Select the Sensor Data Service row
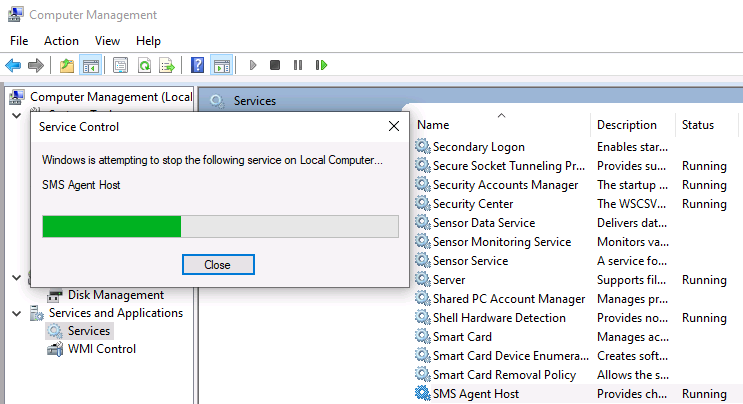The width and height of the screenshot is (743, 404). coord(484,223)
